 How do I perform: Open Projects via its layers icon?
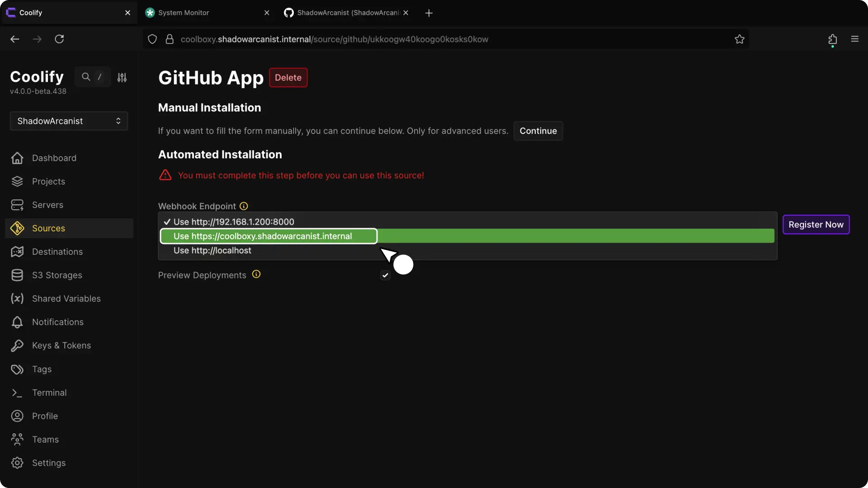tap(17, 182)
